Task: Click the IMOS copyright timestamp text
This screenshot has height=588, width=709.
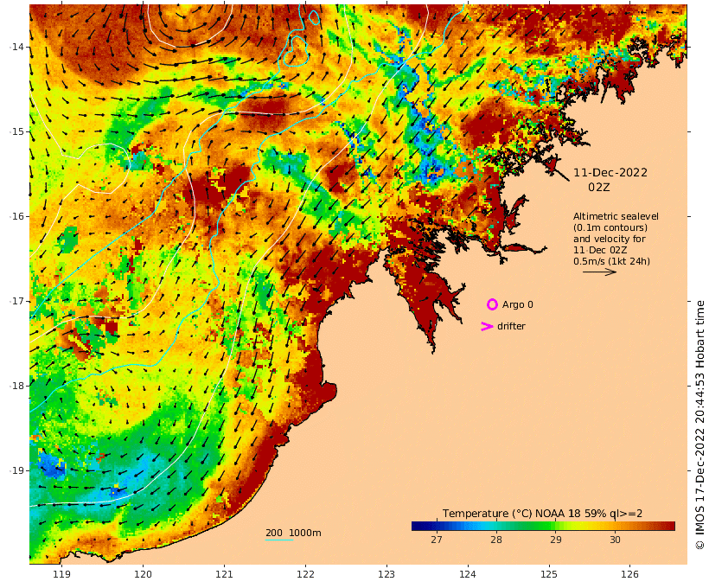Action: click(x=700, y=425)
